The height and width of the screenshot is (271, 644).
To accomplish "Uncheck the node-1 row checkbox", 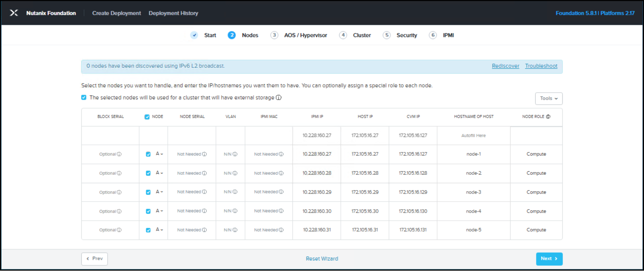I will pos(148,154).
